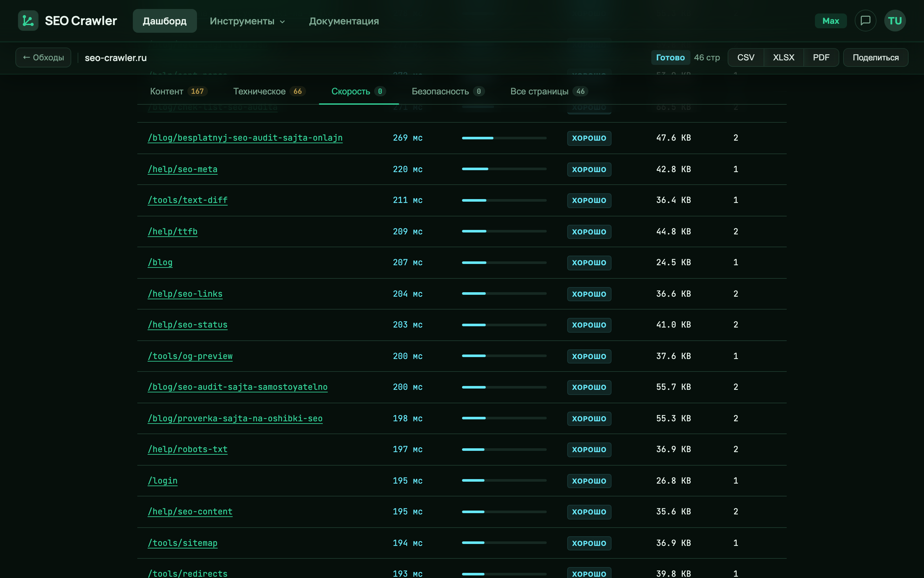Screen dimensions: 924x578
Task: Switch to the Техническое tab
Action: click(269, 92)
